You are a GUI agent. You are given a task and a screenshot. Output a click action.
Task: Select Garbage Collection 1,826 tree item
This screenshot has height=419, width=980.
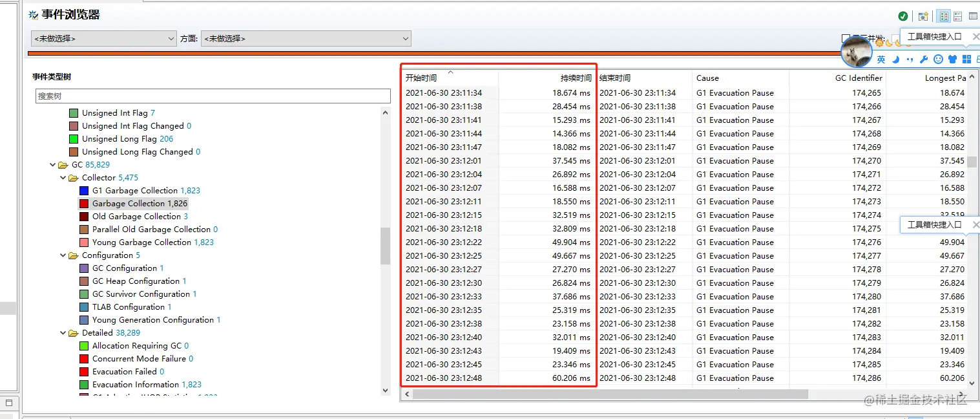[x=140, y=204]
